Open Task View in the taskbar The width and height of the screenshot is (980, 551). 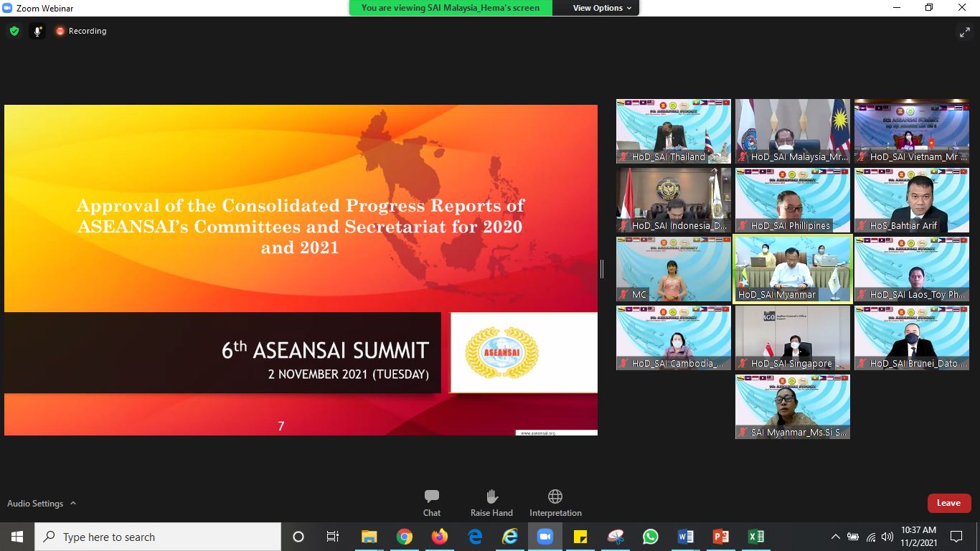pos(333,537)
